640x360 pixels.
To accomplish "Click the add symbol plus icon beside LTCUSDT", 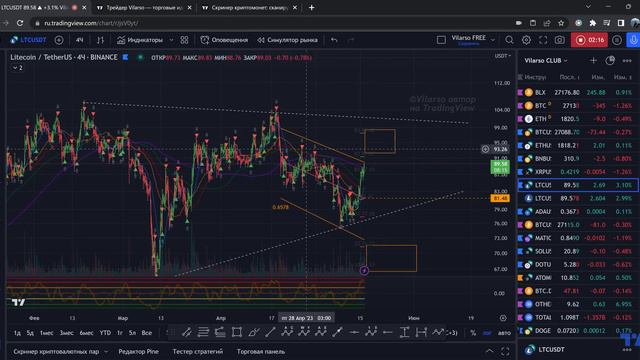I will click(x=59, y=40).
